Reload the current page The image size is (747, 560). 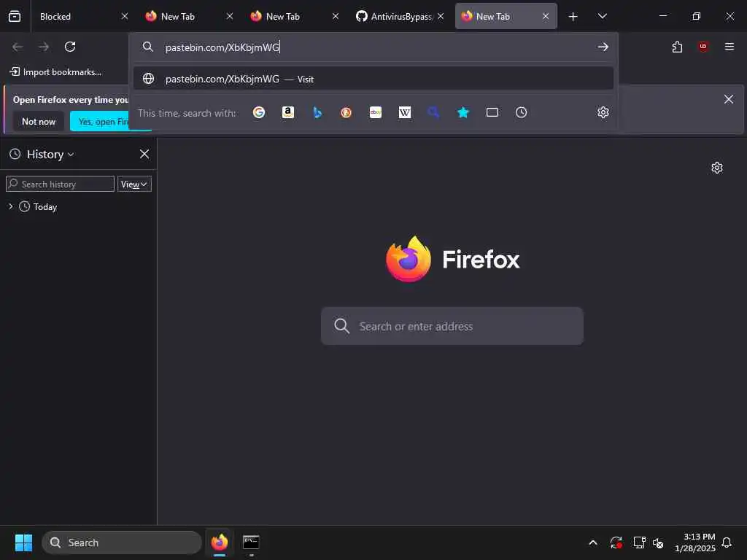tap(70, 47)
